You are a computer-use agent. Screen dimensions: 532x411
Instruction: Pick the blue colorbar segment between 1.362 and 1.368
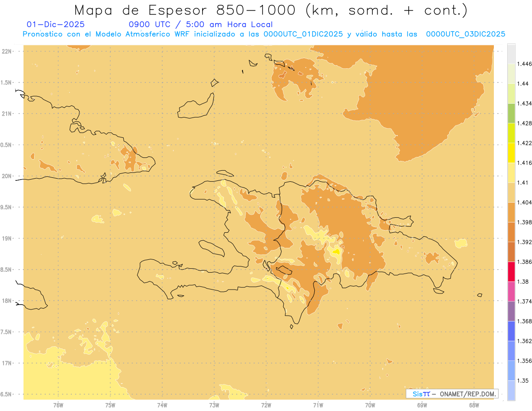(x=511, y=331)
